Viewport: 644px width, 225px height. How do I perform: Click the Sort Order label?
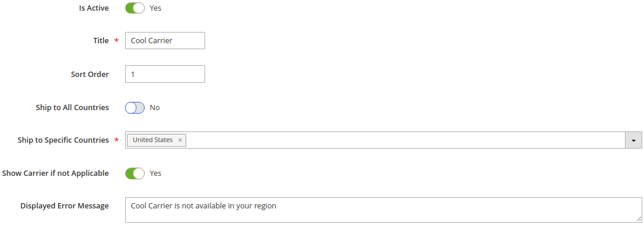(x=90, y=74)
